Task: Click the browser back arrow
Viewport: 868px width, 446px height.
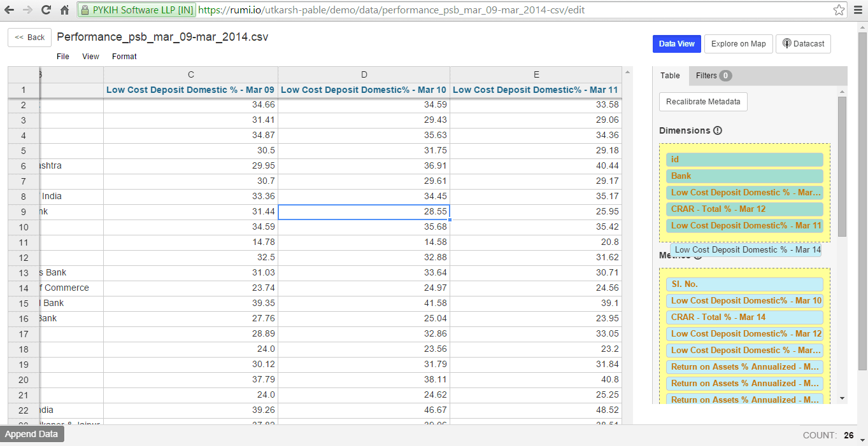Action: [10, 10]
